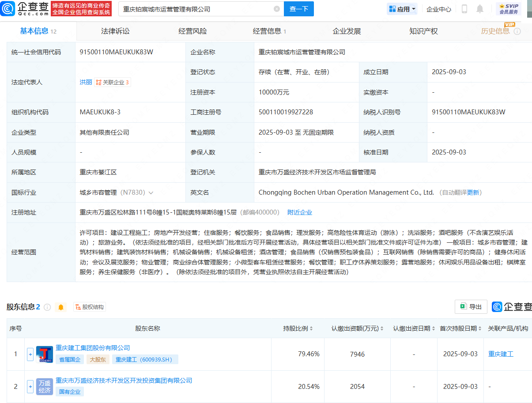The image size is (532, 403).
Task: Open the mobile phone app icon in the header
Action: (x=464, y=9)
